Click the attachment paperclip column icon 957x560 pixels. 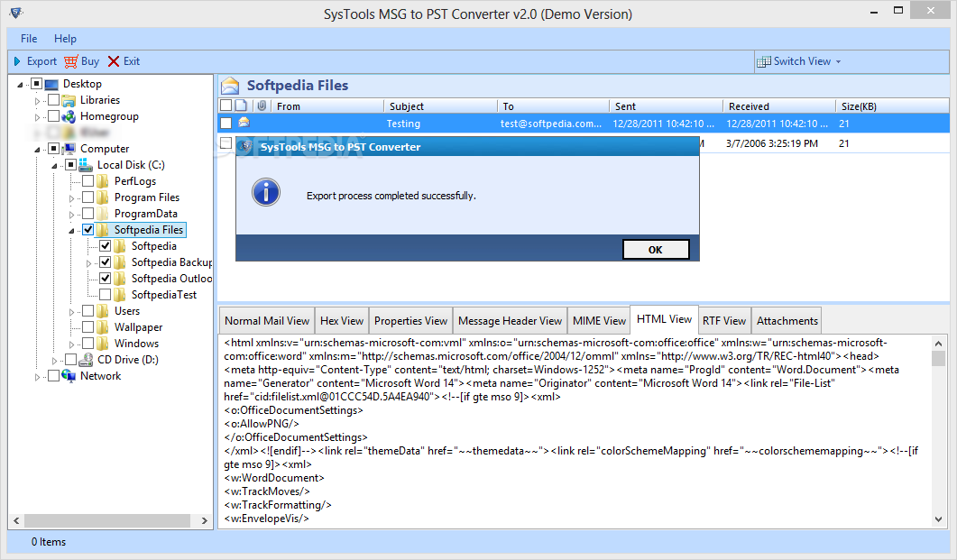pyautogui.click(x=262, y=106)
